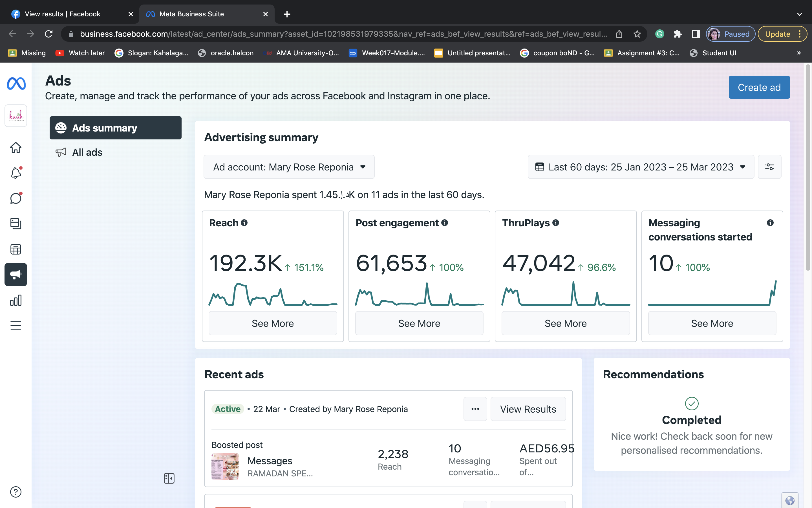This screenshot has width=812, height=508.
Task: Click the page vertical scrollbar
Action: [x=808, y=168]
